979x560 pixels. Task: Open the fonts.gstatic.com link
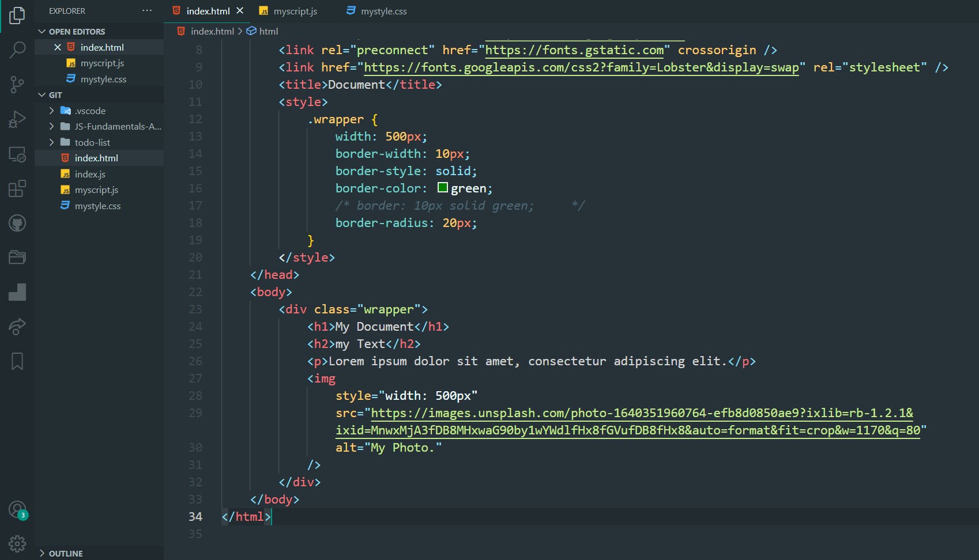574,50
